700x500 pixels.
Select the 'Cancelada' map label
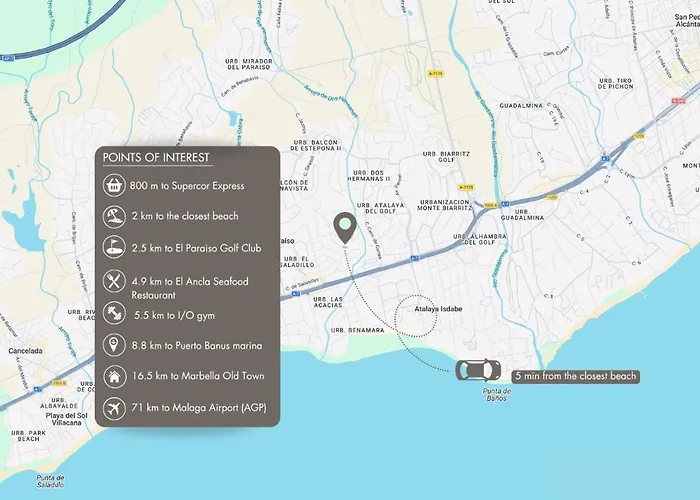pyautogui.click(x=25, y=351)
